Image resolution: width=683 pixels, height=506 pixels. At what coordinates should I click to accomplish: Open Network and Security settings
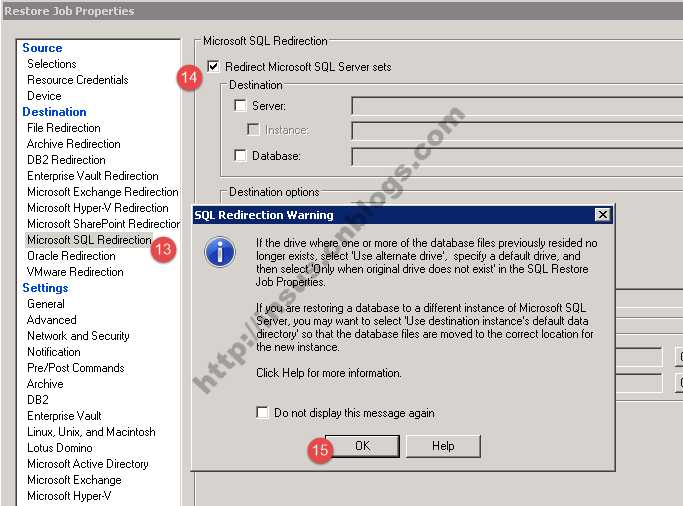tap(78, 336)
